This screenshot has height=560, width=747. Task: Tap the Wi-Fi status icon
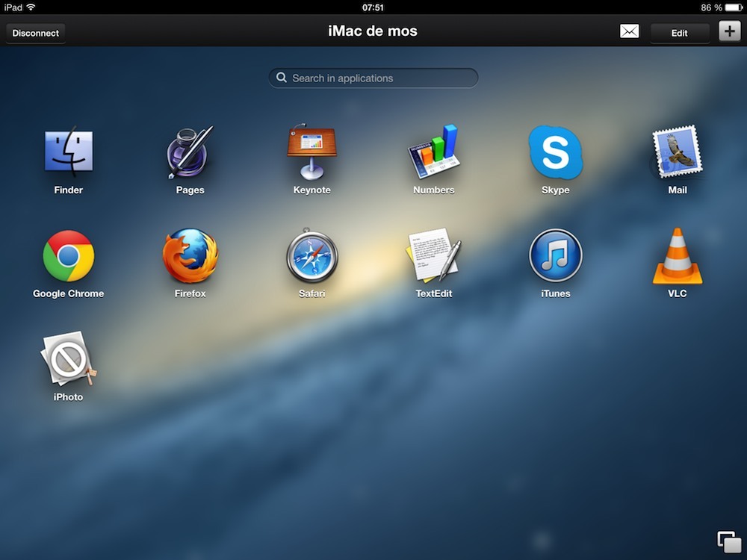(x=31, y=7)
